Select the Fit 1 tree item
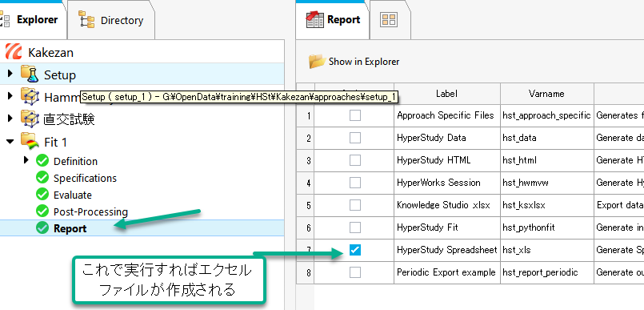The height and width of the screenshot is (310, 644). [x=55, y=143]
